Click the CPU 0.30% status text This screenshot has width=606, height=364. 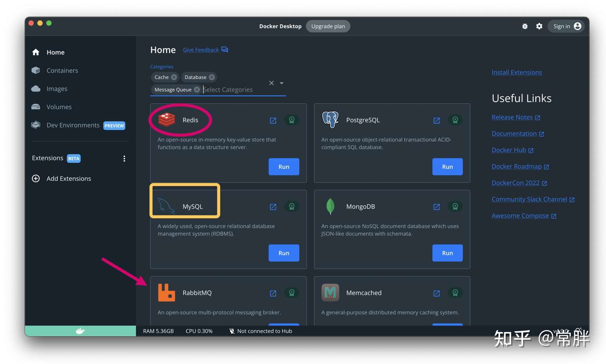tap(199, 331)
